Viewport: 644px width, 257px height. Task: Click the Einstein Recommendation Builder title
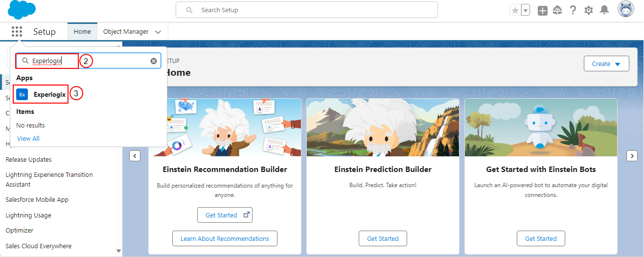(225, 170)
